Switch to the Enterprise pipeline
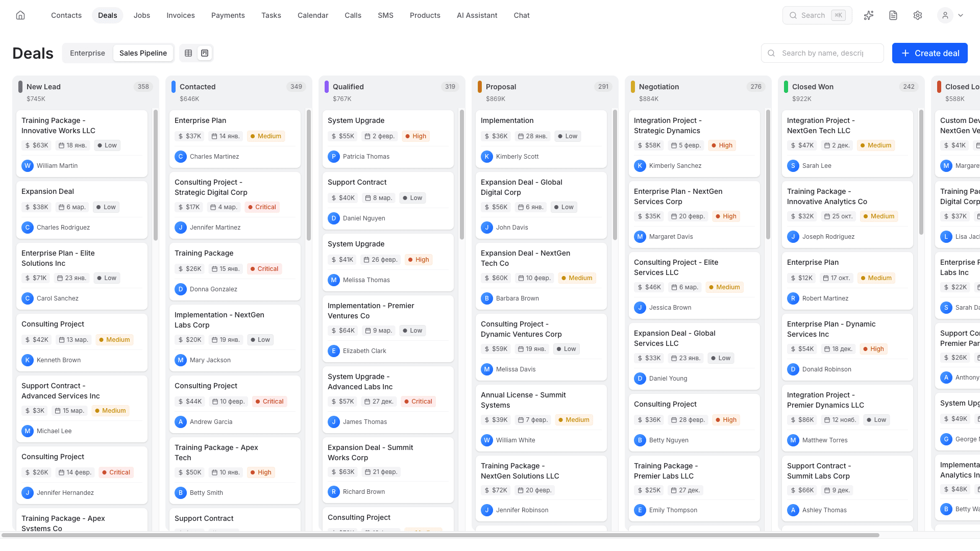Screen dimensions: 980x551 [x=87, y=53]
